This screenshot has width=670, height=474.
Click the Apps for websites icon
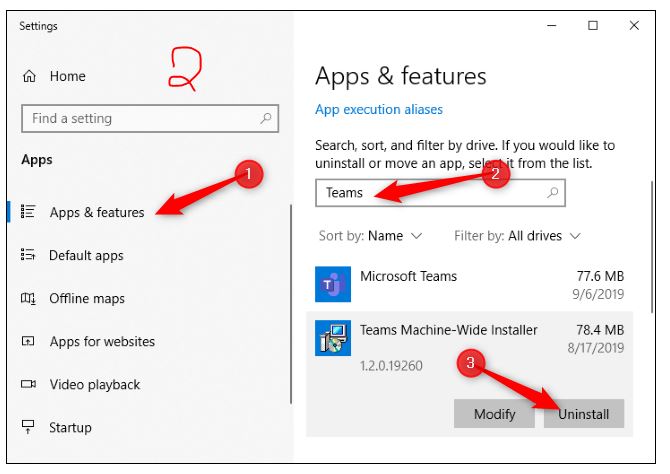(28, 341)
